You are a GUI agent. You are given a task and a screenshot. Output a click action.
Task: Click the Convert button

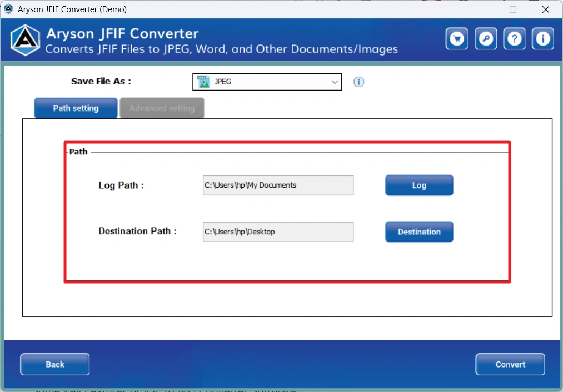pos(510,364)
